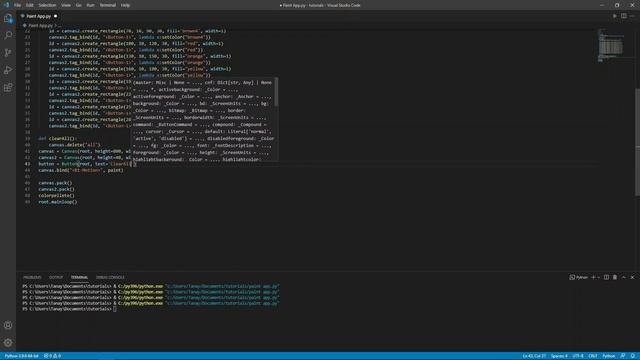Change indentation via Spaces: 4
Image resolution: width=640 pixels, height=360 pixels.
pos(559,356)
